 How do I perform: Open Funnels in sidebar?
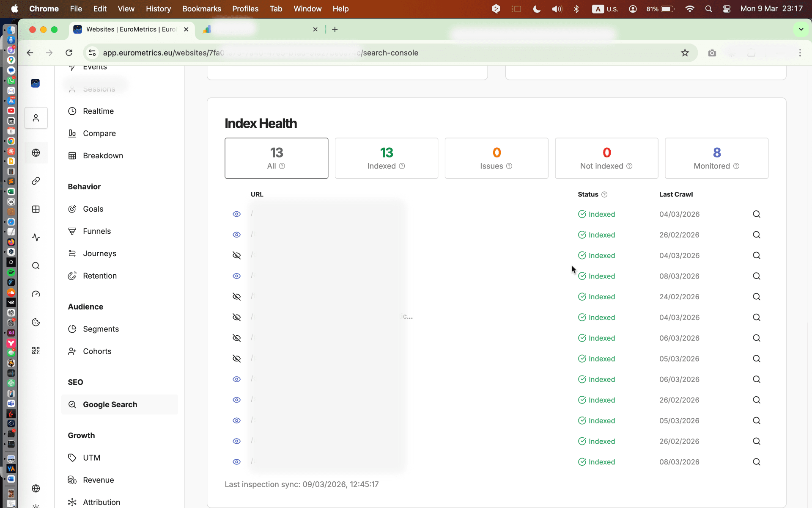120,231
